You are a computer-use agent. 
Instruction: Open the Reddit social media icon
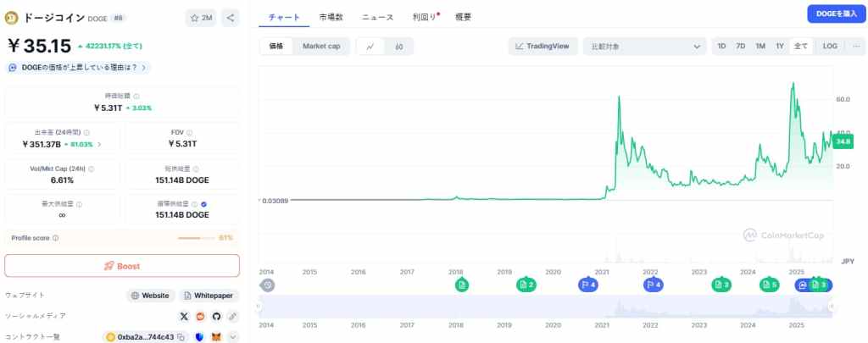200,317
